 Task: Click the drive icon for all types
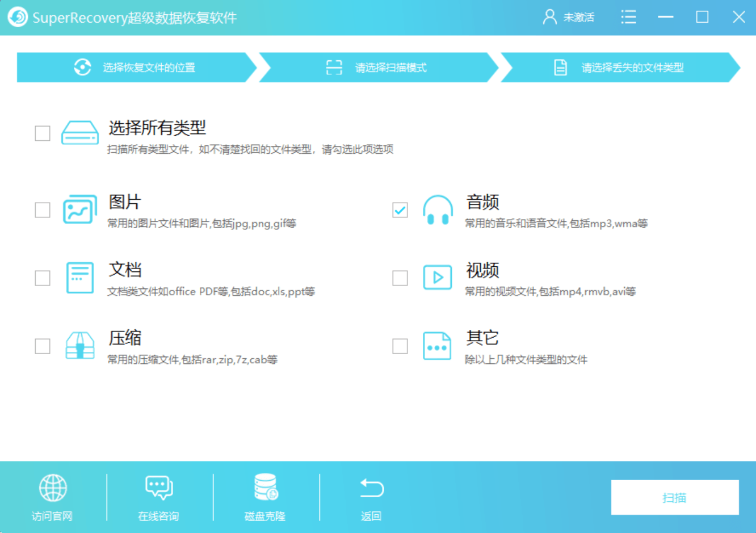pyautogui.click(x=79, y=133)
